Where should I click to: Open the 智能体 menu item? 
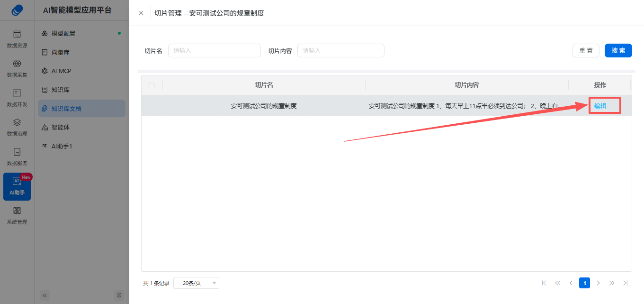coord(81,127)
